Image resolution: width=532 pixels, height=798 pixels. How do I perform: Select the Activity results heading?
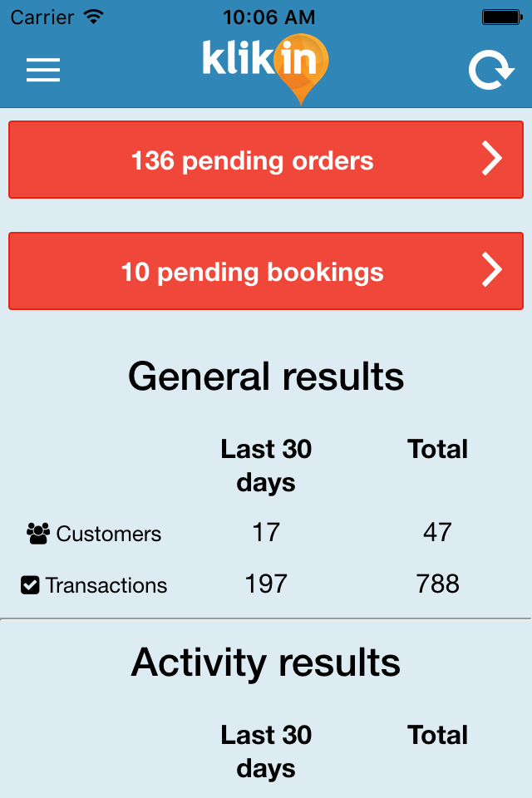click(266, 663)
